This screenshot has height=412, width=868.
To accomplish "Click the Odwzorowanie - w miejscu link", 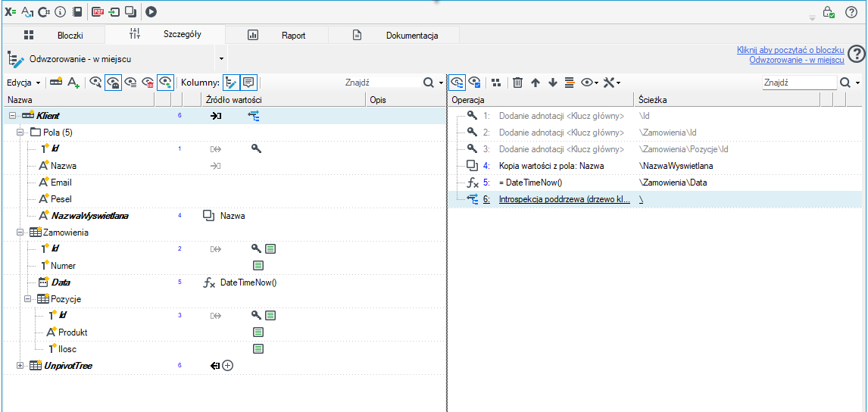I will 797,59.
